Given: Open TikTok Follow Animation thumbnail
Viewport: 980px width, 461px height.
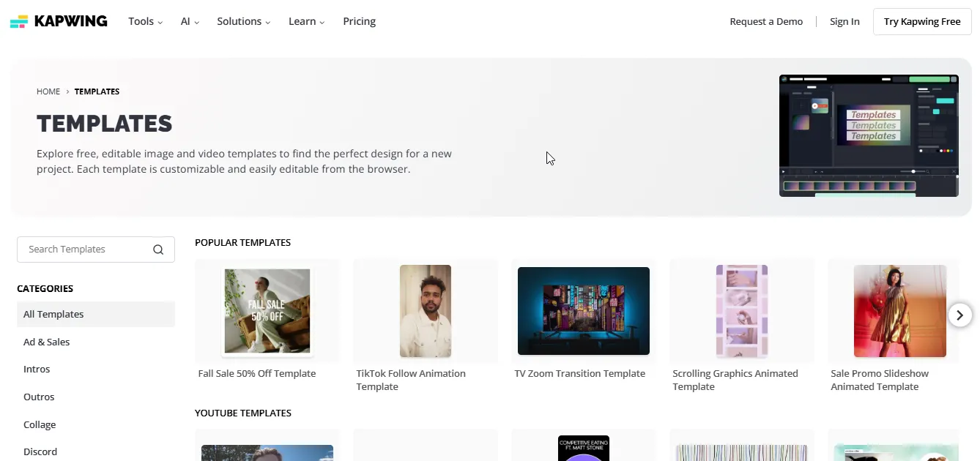Looking at the screenshot, I should tap(426, 311).
